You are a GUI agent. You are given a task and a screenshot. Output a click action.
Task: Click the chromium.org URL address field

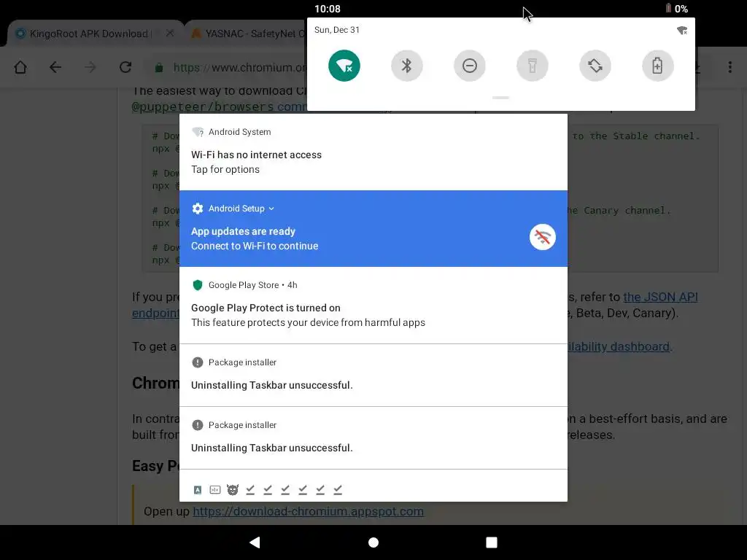pyautogui.click(x=239, y=68)
